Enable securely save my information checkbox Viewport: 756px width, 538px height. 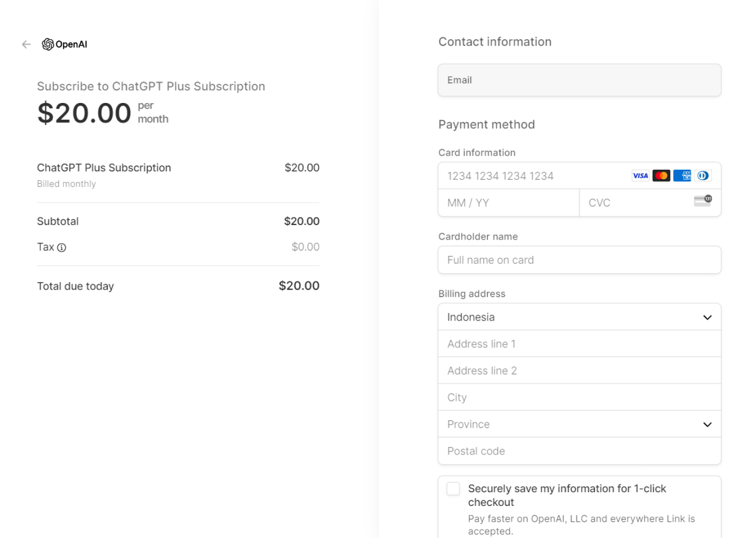(453, 489)
